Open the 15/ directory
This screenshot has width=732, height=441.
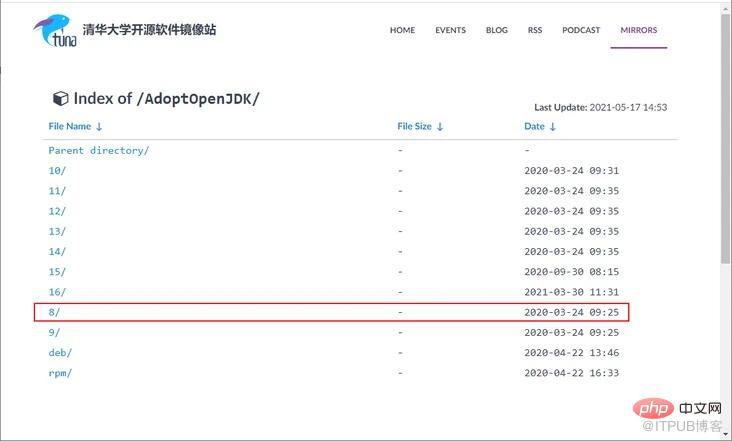pos(57,272)
